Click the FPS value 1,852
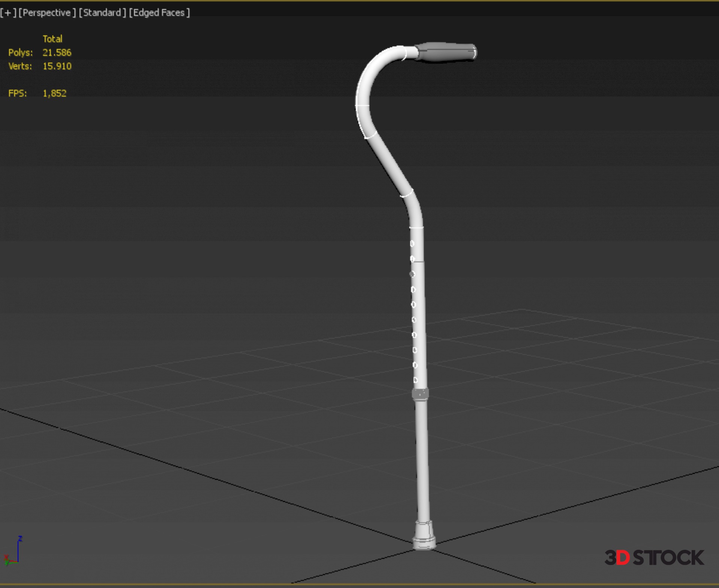 (54, 93)
